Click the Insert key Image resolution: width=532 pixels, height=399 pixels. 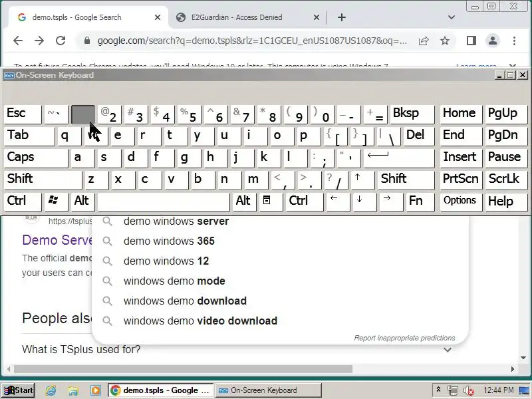coord(461,158)
